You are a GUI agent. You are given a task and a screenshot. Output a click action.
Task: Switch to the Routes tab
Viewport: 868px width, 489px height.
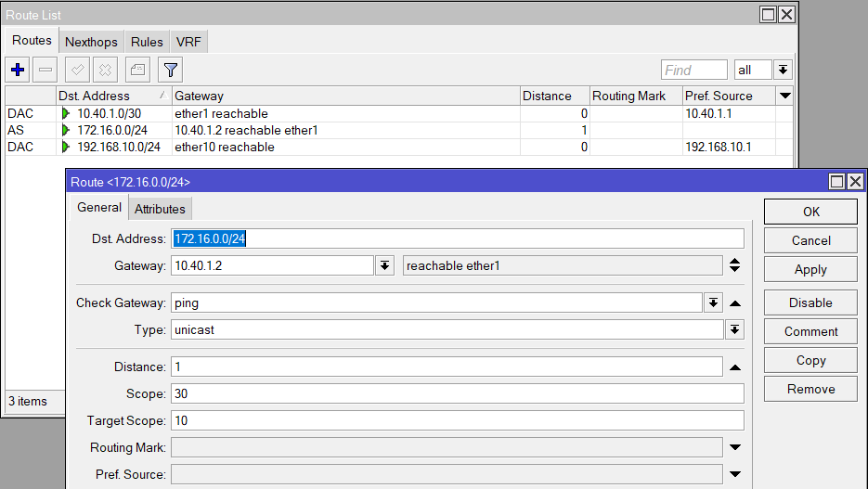(x=32, y=41)
